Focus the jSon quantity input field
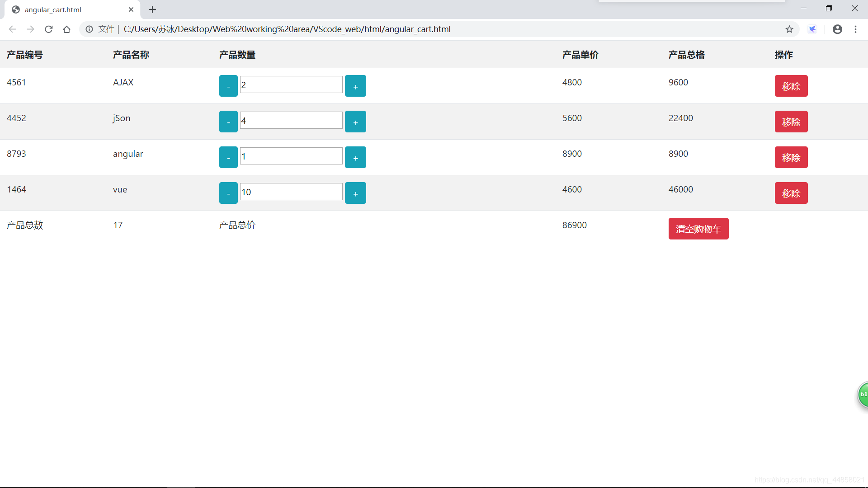Viewport: 868px width, 488px height. [x=291, y=120]
